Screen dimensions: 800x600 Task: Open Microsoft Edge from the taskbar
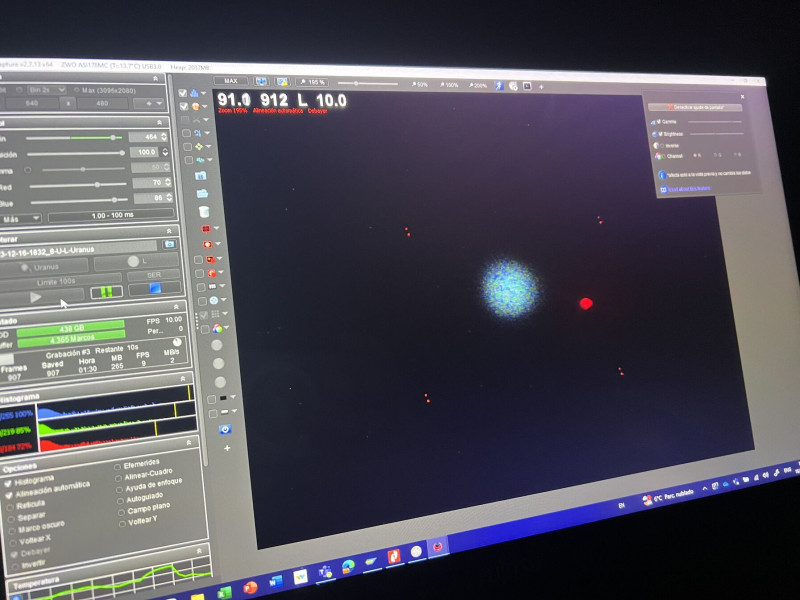click(x=348, y=566)
